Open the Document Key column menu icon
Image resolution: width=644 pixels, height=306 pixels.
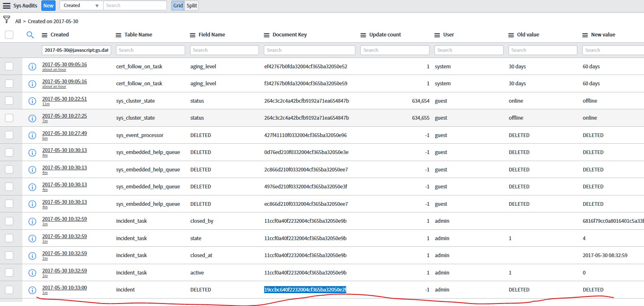pyautogui.click(x=267, y=35)
